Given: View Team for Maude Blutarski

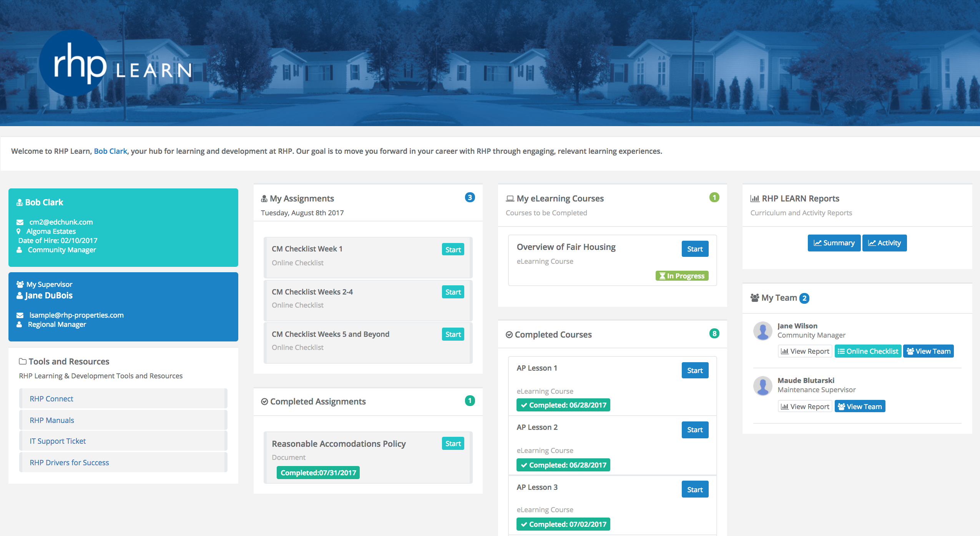Looking at the screenshot, I should point(860,406).
